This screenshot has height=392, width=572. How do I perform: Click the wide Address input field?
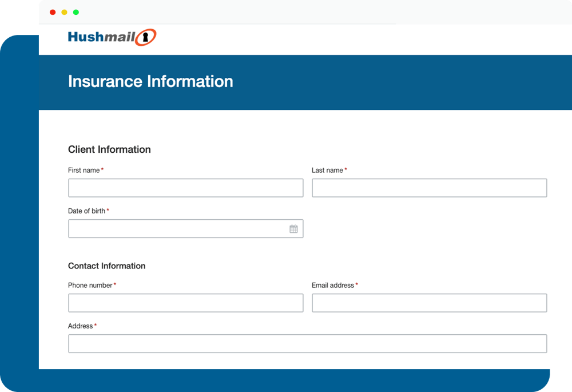click(308, 343)
